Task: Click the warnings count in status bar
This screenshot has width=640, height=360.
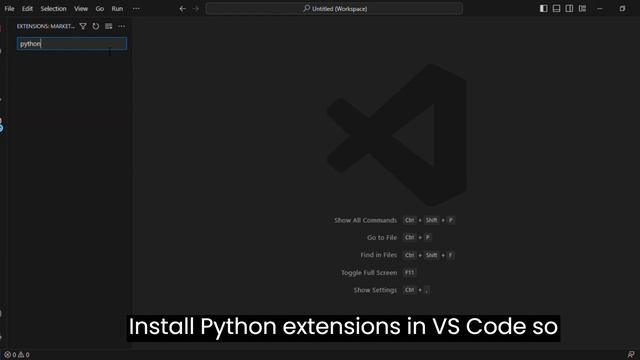Action: click(x=24, y=355)
